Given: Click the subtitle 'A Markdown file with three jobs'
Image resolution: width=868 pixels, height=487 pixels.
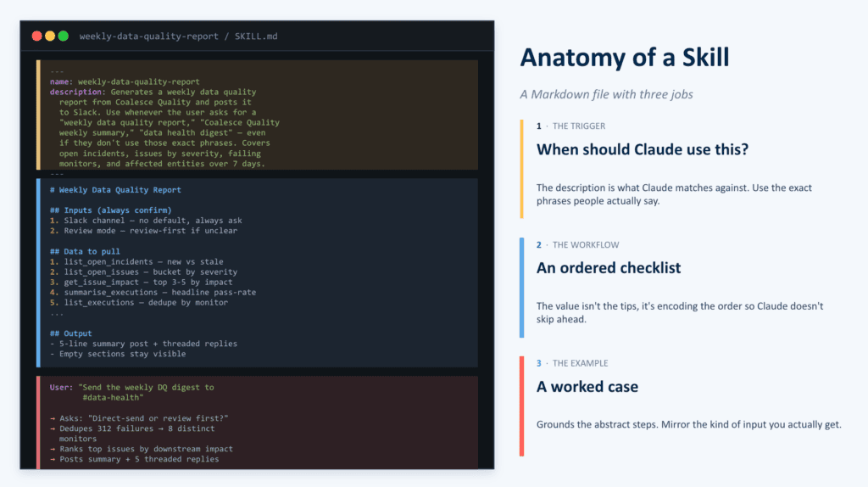Looking at the screenshot, I should point(606,94).
